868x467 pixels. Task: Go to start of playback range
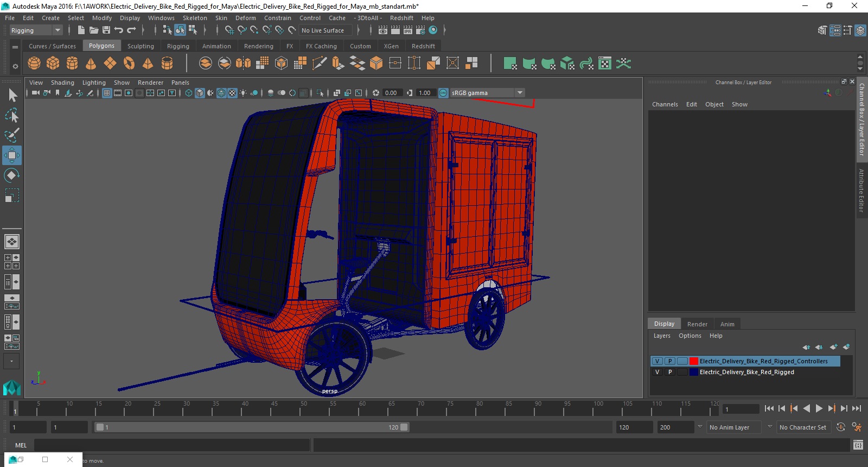pos(769,408)
